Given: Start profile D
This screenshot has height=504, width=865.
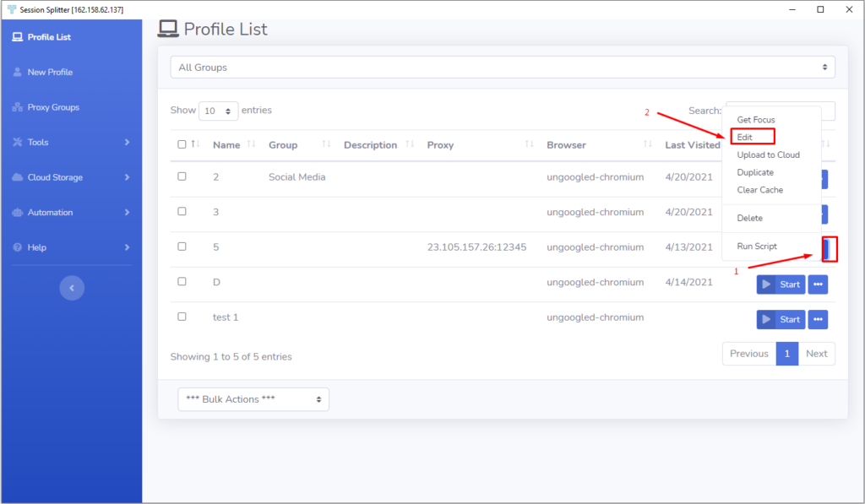Looking at the screenshot, I should (781, 285).
